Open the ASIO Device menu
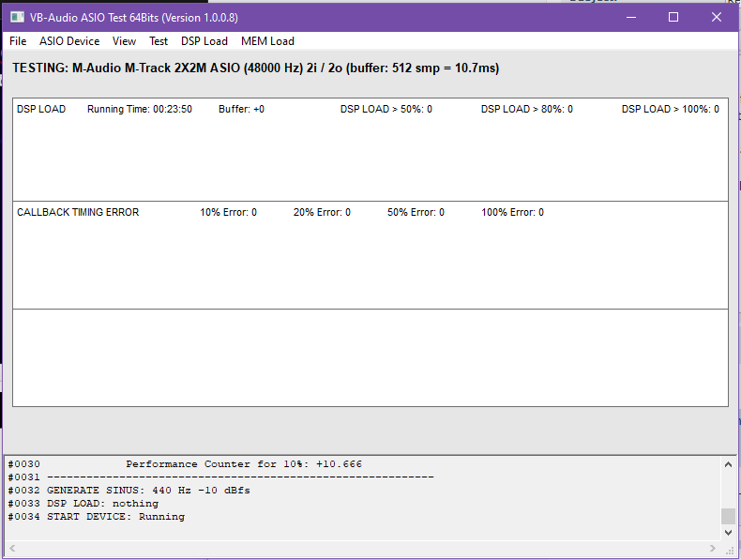Image resolution: width=741 pixels, height=560 pixels. coord(69,41)
